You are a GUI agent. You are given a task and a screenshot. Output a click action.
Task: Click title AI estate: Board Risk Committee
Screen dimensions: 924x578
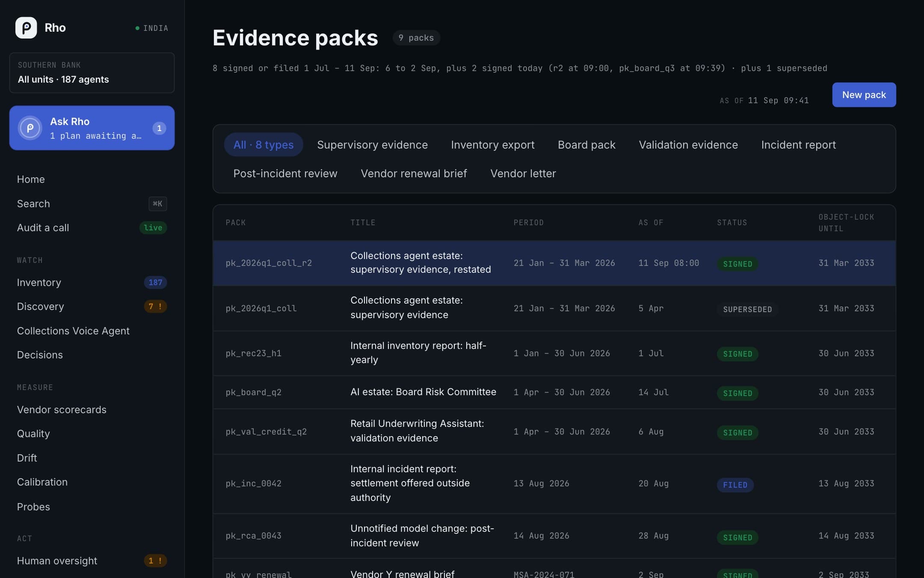423,392
